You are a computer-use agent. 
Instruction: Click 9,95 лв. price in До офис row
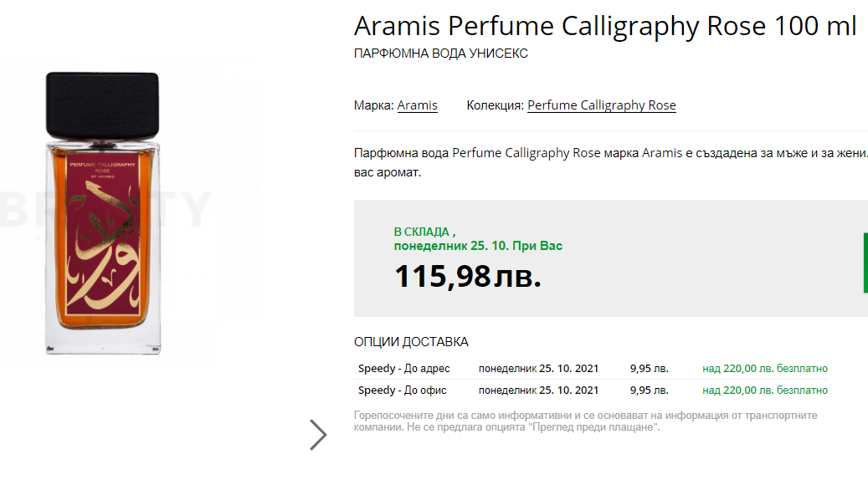[649, 390]
